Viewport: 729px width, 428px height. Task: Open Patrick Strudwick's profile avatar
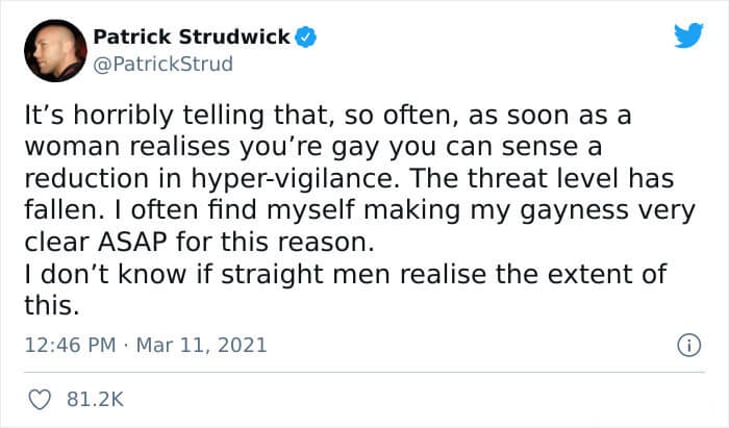click(55, 51)
